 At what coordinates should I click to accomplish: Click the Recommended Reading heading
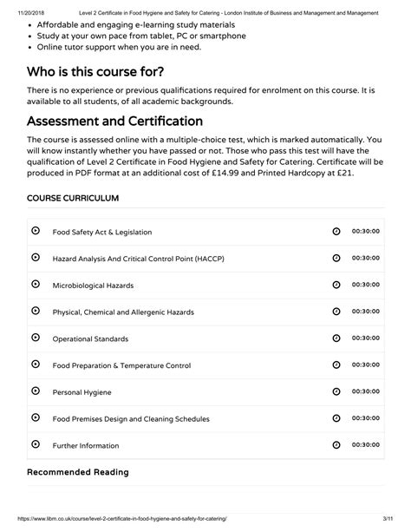78,472
